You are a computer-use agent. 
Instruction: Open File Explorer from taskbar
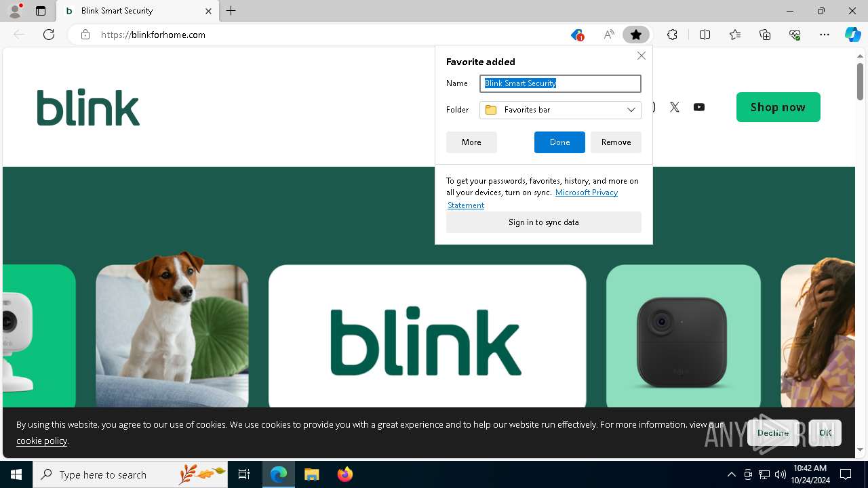(311, 474)
